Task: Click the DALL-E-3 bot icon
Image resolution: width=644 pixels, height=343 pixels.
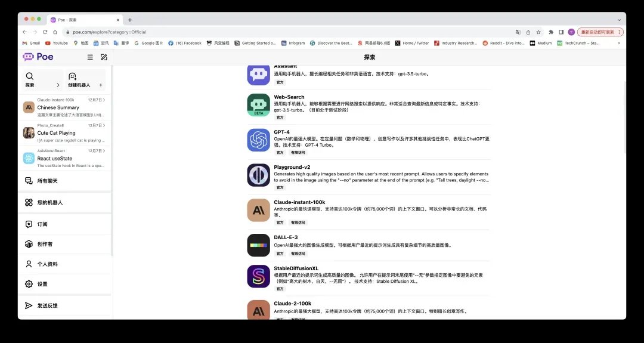Action: click(x=259, y=245)
